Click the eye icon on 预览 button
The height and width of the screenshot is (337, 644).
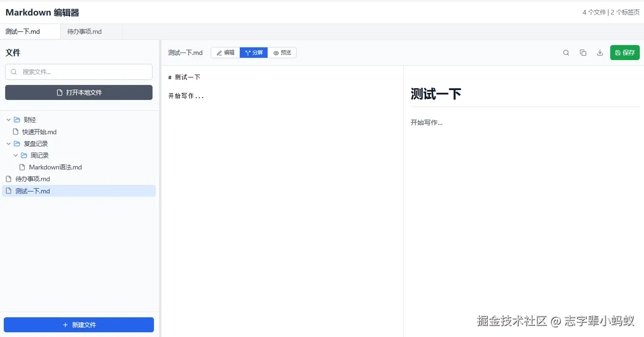click(276, 53)
